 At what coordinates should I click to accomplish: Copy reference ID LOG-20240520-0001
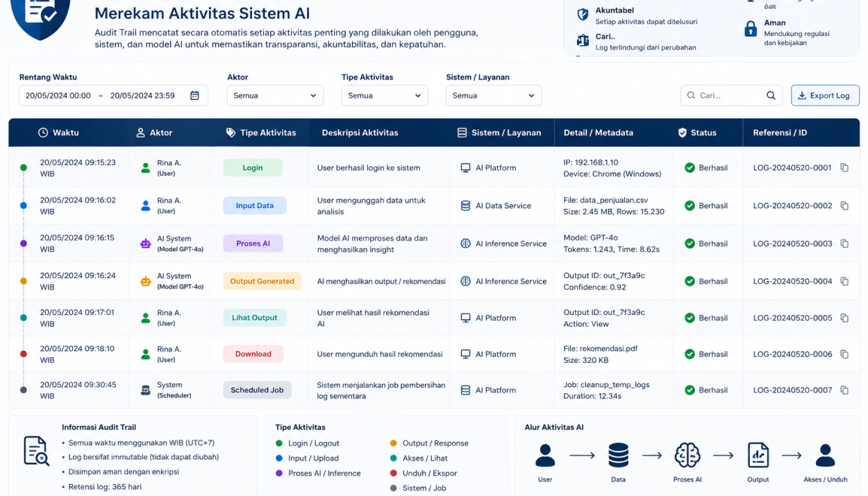(x=844, y=168)
